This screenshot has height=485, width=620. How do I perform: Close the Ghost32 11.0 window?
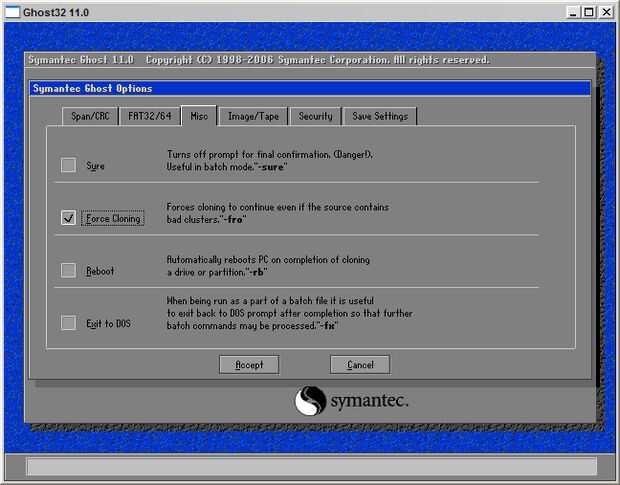point(606,12)
